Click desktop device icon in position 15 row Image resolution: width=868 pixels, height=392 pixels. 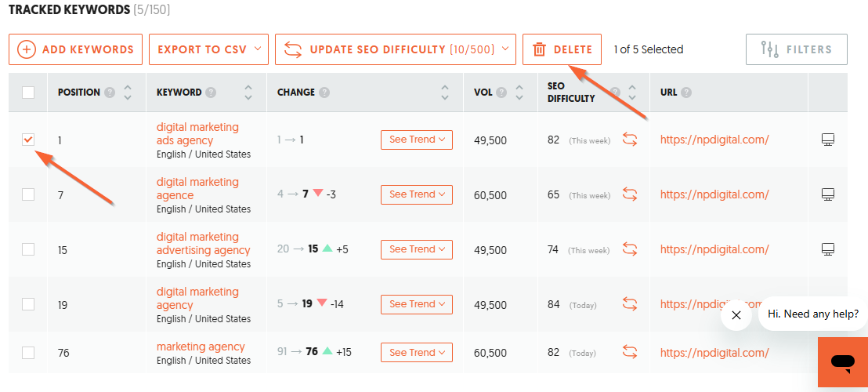point(827,249)
